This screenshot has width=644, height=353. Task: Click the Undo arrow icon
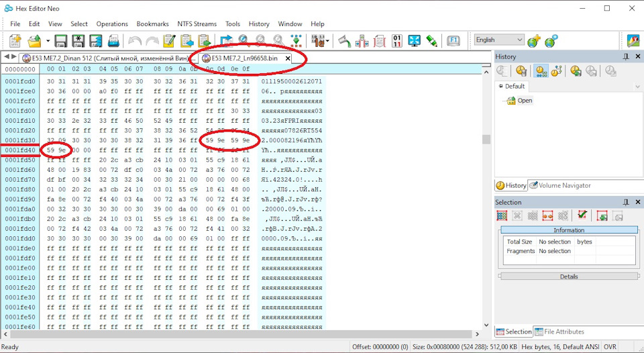click(x=135, y=41)
